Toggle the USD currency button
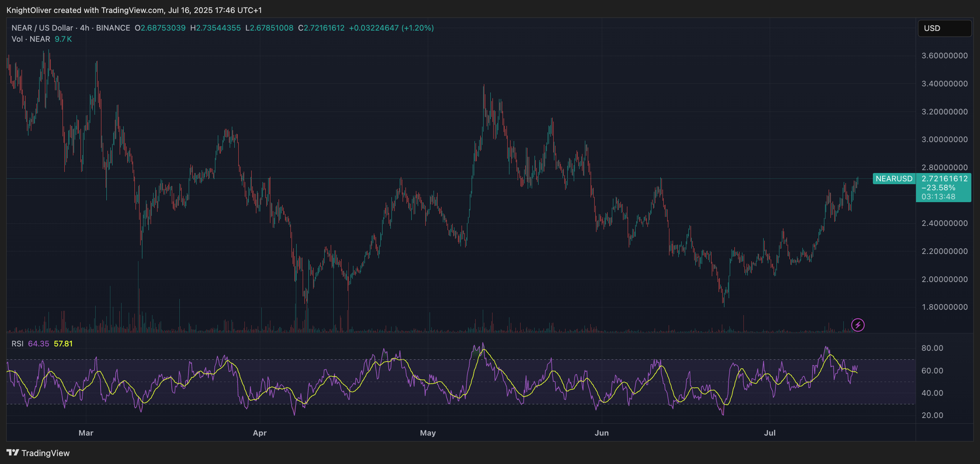The image size is (980, 464). pos(945,28)
